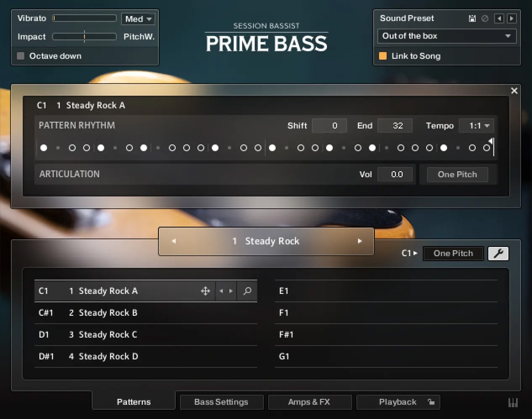
Task: Click the save Sound Preset disk icon
Action: [x=472, y=18]
